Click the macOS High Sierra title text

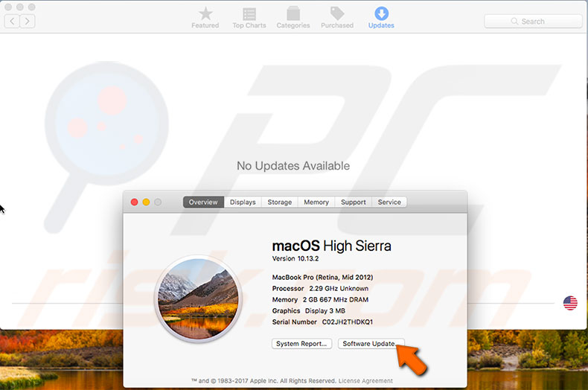(x=331, y=246)
